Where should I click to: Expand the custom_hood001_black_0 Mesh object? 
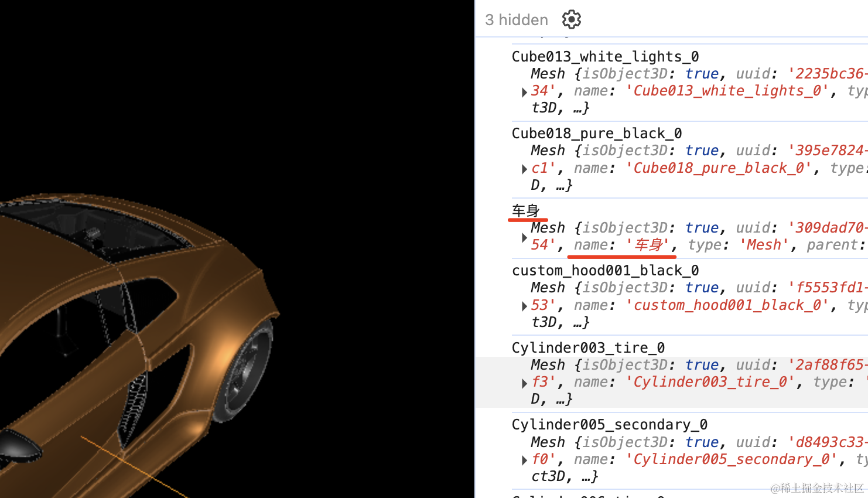524,306
